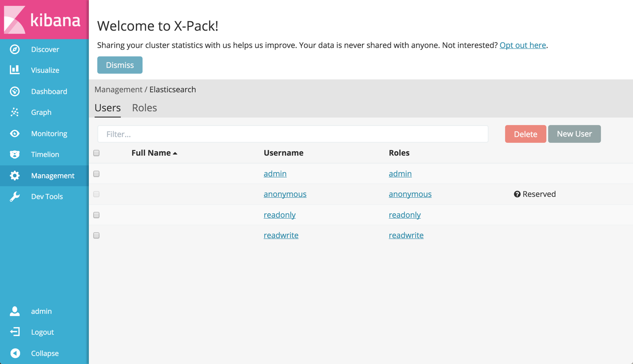Create a New User
Image resolution: width=633 pixels, height=364 pixels.
click(x=574, y=133)
